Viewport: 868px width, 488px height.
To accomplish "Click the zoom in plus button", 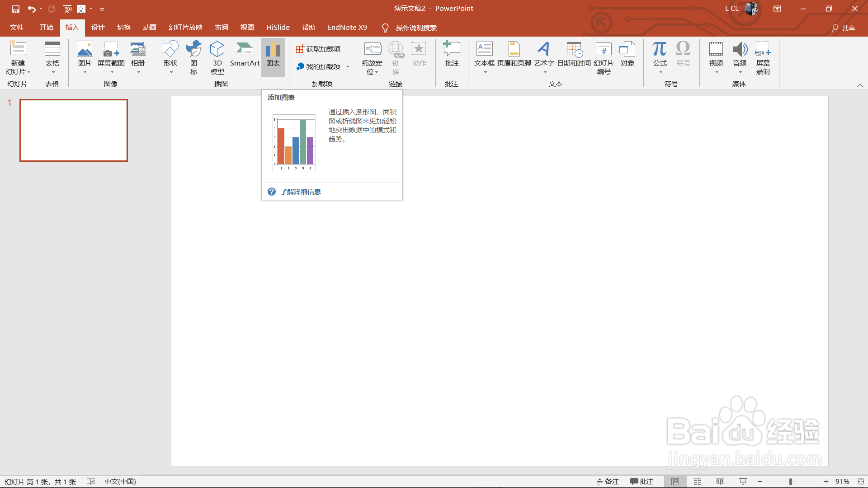I will pos(826,482).
